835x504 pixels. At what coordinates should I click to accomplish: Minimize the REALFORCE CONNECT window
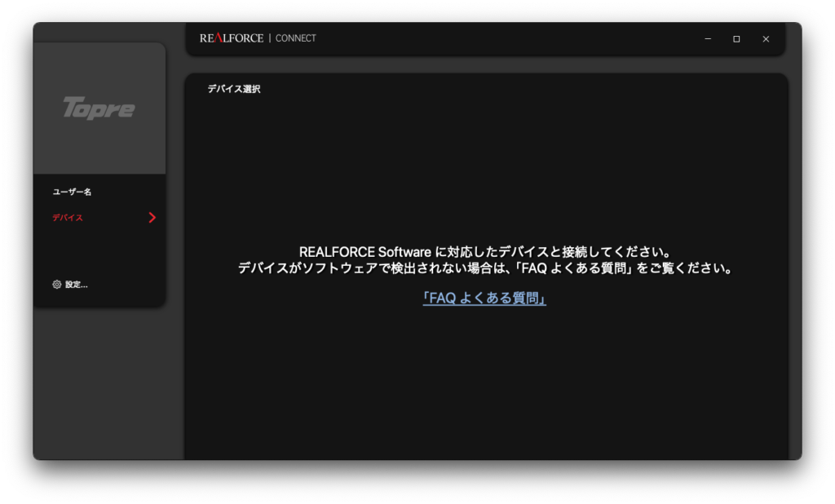click(x=708, y=39)
